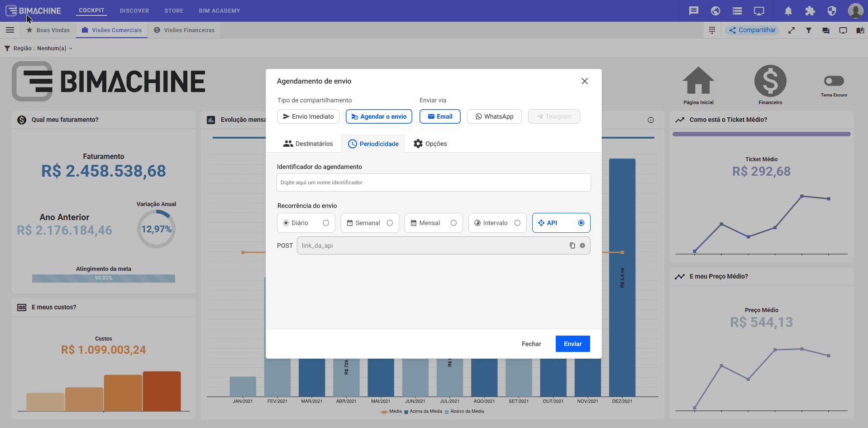
Task: Click the shield security icon
Action: [x=832, y=11]
